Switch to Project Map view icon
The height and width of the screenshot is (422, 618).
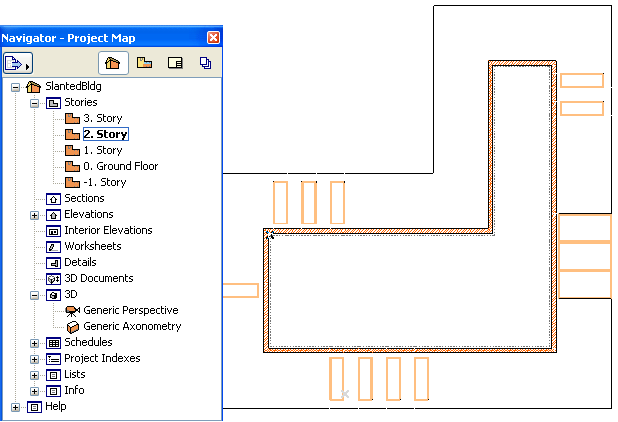pyautogui.click(x=113, y=63)
